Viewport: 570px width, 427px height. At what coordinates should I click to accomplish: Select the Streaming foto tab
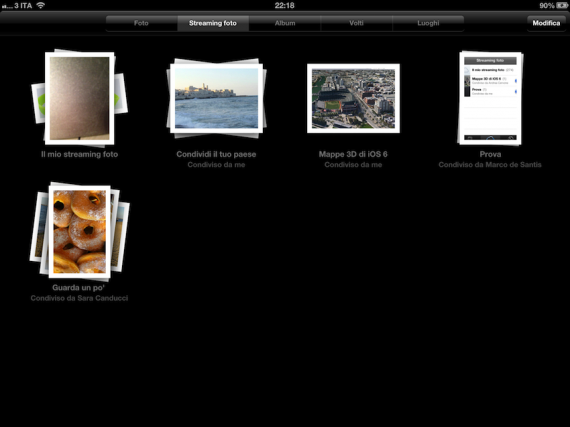213,23
